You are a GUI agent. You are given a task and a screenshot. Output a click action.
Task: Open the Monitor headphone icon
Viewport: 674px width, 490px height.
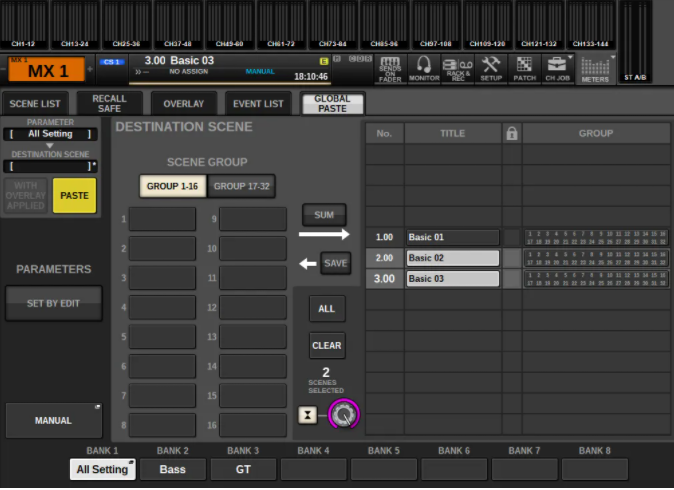[424, 68]
